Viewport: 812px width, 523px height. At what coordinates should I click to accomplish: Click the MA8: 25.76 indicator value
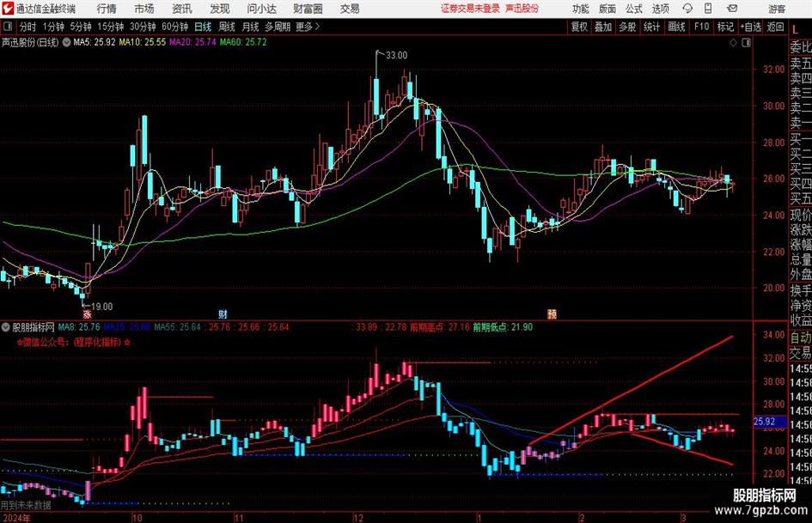(x=79, y=327)
